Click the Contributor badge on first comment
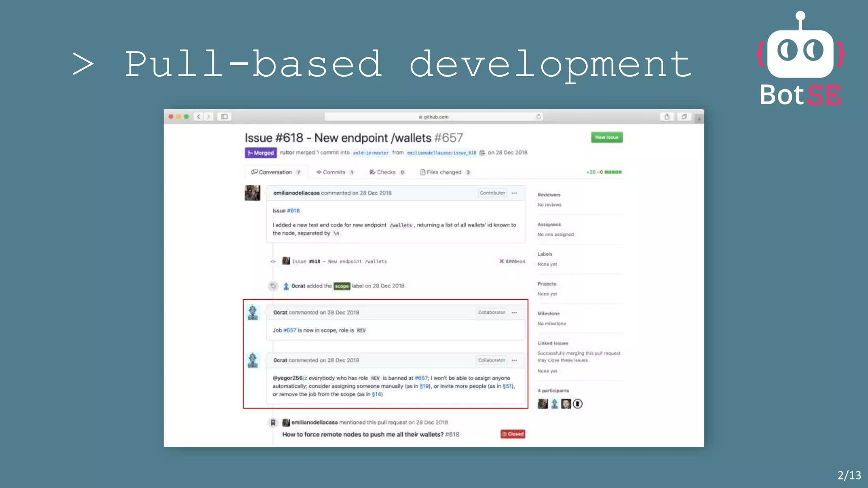 [492, 193]
